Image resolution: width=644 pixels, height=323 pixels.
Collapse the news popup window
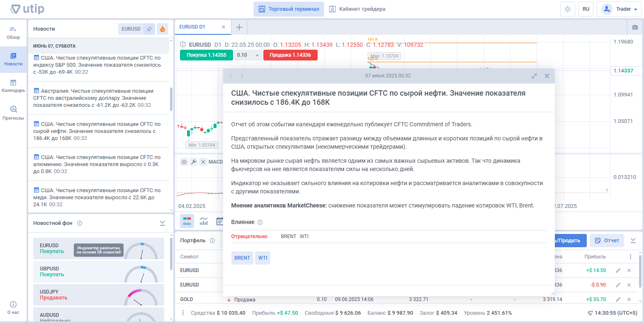coord(535,76)
